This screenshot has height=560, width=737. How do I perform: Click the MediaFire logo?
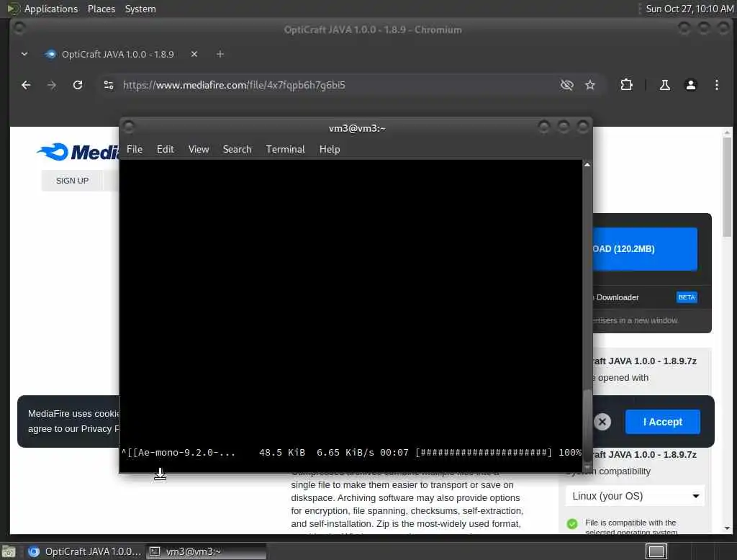(x=78, y=152)
